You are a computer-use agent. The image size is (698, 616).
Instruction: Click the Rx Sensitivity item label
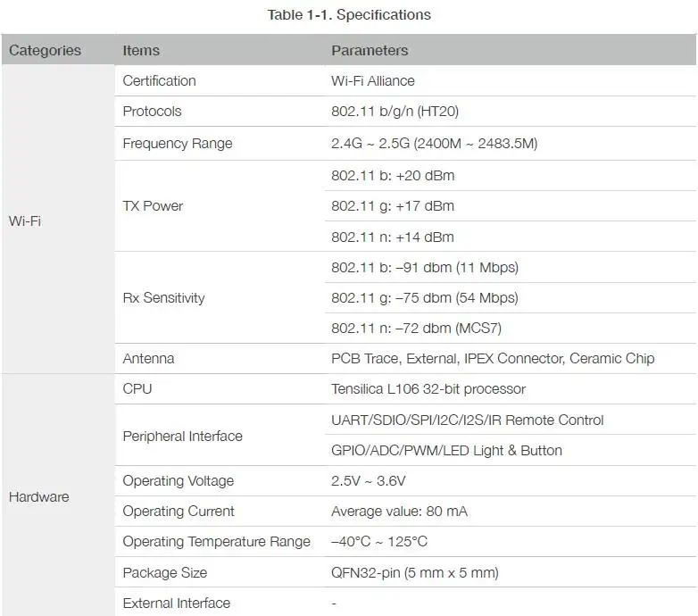pyautogui.click(x=163, y=297)
